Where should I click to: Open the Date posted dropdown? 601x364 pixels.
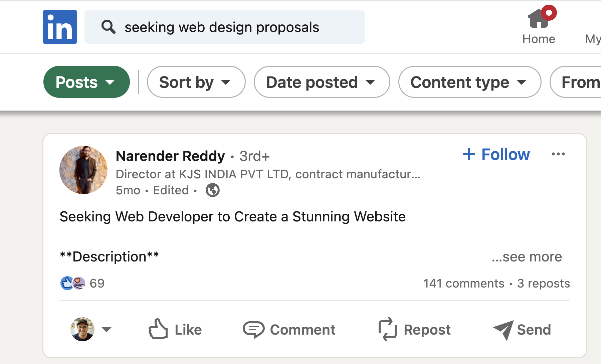tap(322, 82)
